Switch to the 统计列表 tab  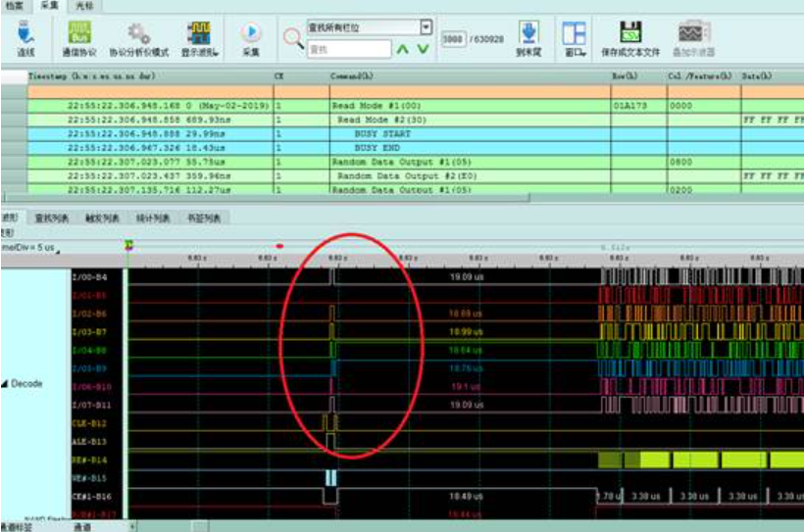click(151, 218)
